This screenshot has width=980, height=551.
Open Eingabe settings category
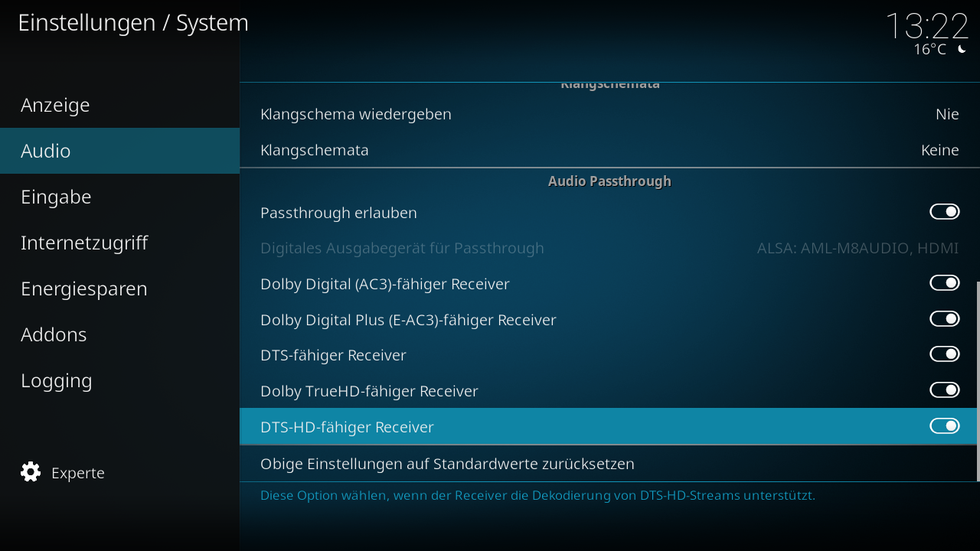click(119, 197)
